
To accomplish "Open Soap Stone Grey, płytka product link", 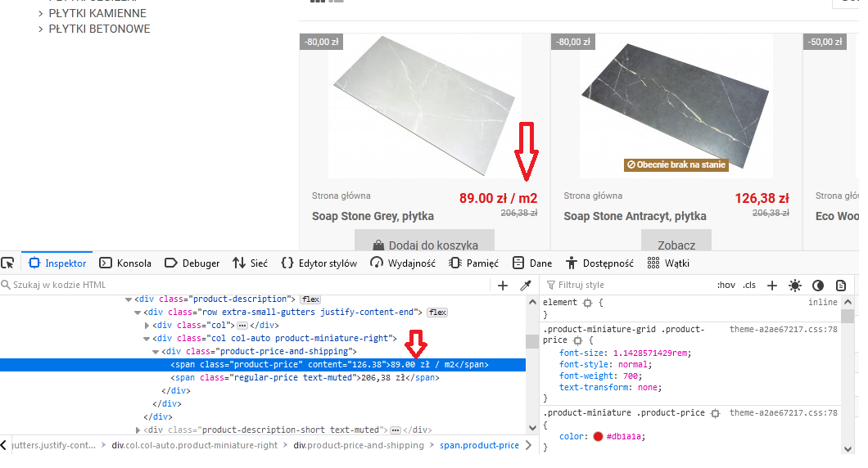I will tap(373, 216).
